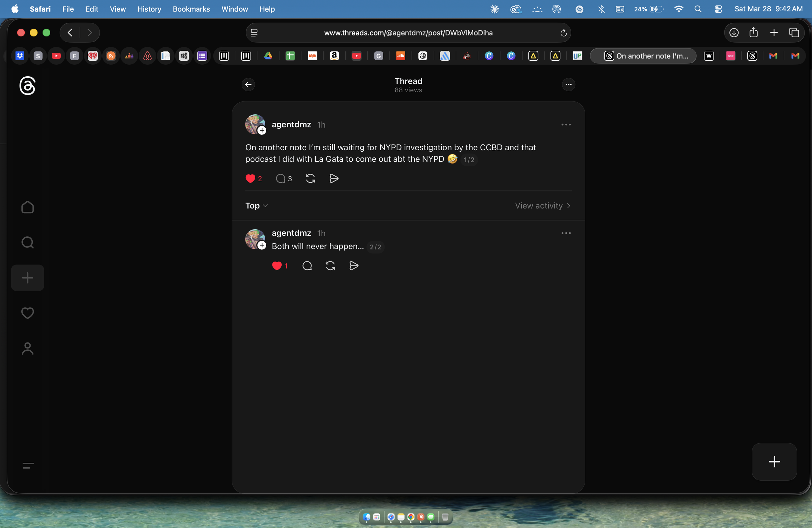This screenshot has height=528, width=812.
Task: Open the search icon in sidebar
Action: 27,243
